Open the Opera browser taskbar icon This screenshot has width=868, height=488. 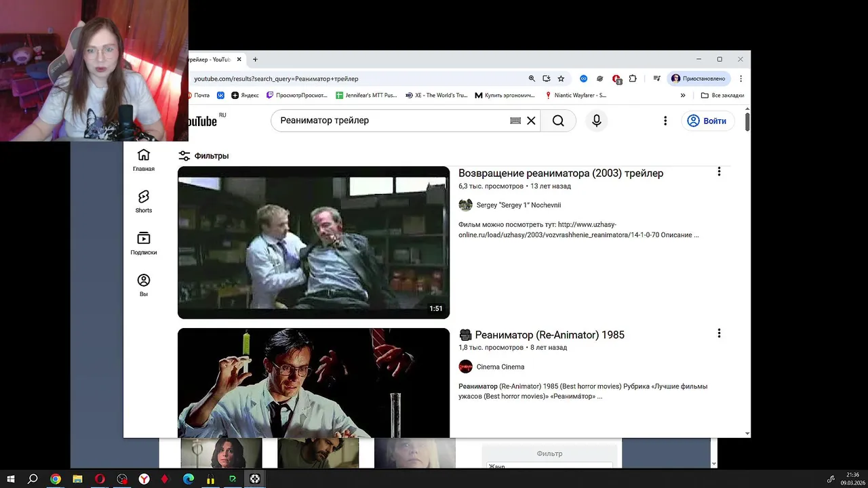[100, 479]
